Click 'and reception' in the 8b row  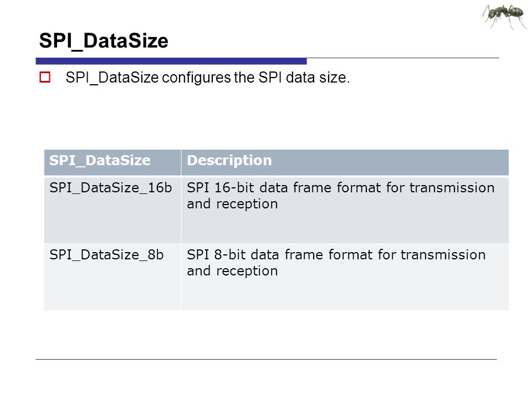(x=232, y=271)
